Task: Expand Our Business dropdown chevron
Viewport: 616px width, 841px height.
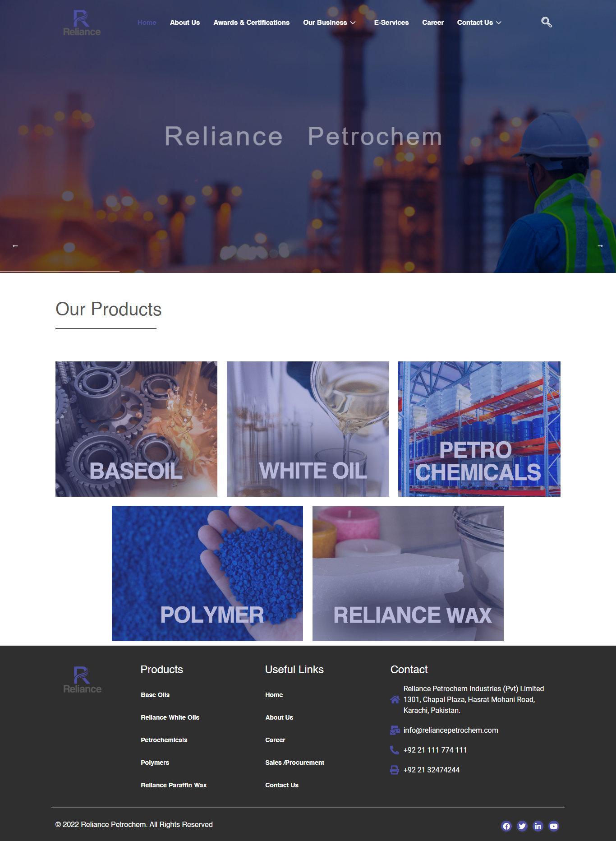Action: (x=353, y=23)
